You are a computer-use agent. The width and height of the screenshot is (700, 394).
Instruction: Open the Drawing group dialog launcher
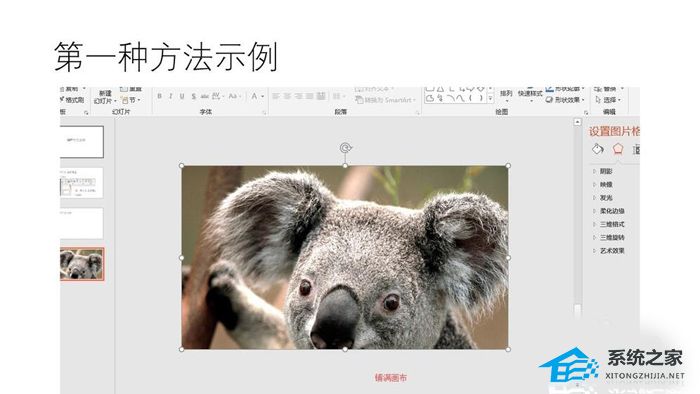pyautogui.click(x=586, y=113)
